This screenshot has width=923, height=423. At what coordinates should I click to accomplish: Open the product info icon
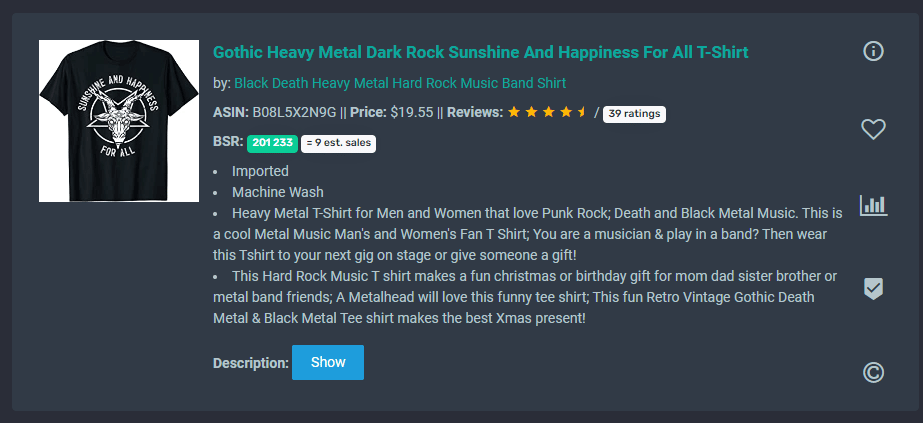(x=873, y=51)
